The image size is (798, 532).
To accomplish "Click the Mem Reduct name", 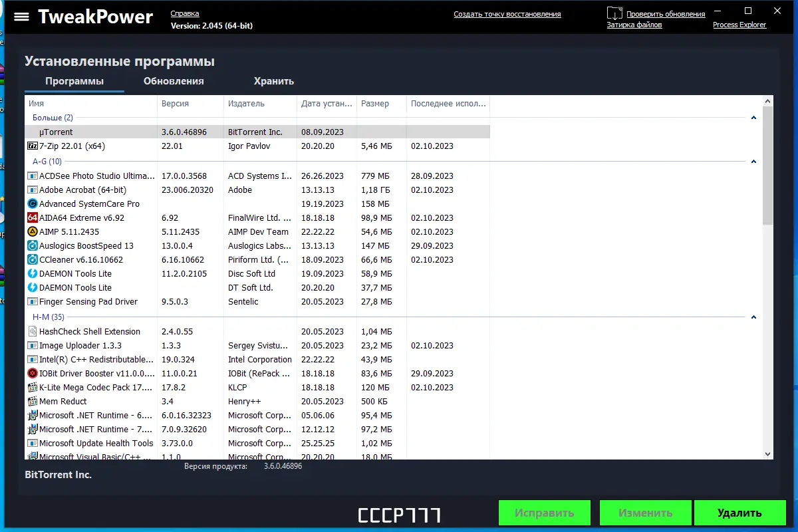I will [63, 402].
